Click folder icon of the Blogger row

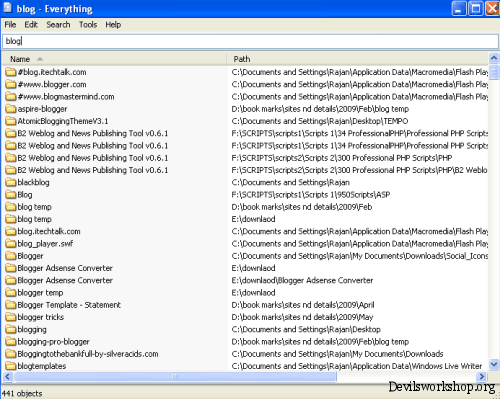[x=11, y=256]
